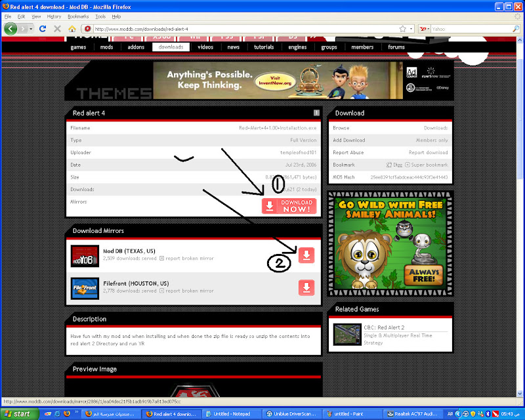The image size is (525, 420).
Task: Click the search magnifier icon
Action: 516,29
